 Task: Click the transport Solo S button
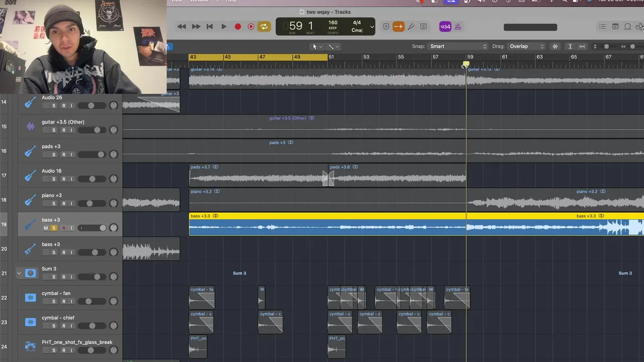423,27
